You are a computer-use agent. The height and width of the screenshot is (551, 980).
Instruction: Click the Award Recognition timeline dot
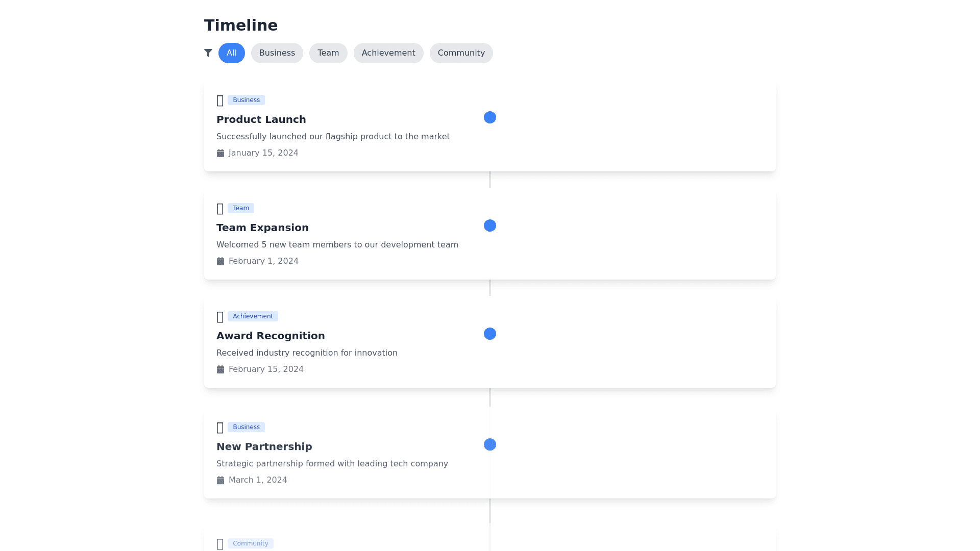click(490, 334)
